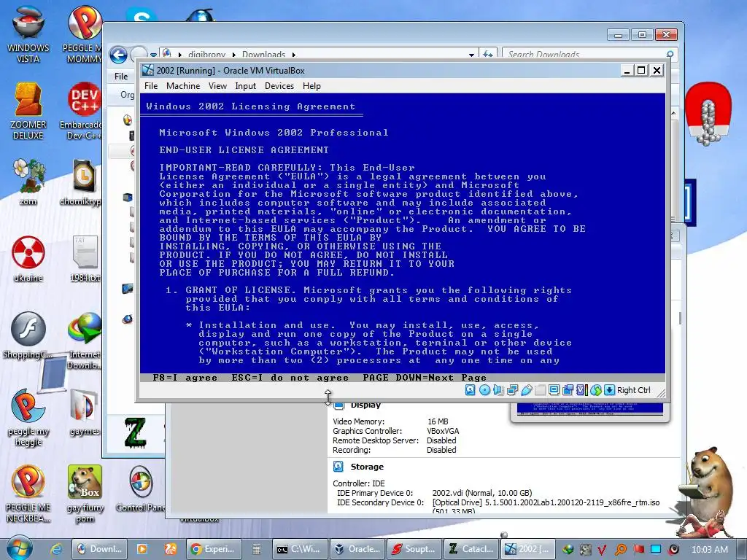Click the 2002.vdi storage entry text
Image resolution: width=747 pixels, height=560 pixels.
482,493
